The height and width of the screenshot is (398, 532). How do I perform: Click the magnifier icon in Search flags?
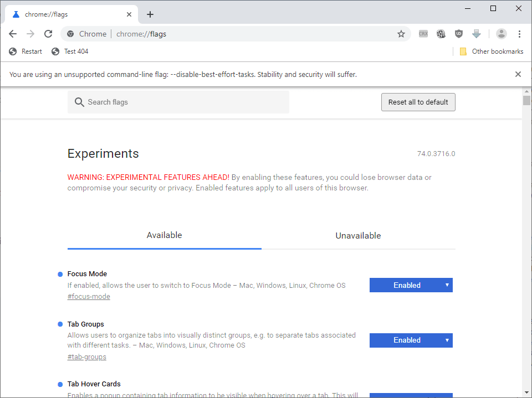click(79, 102)
